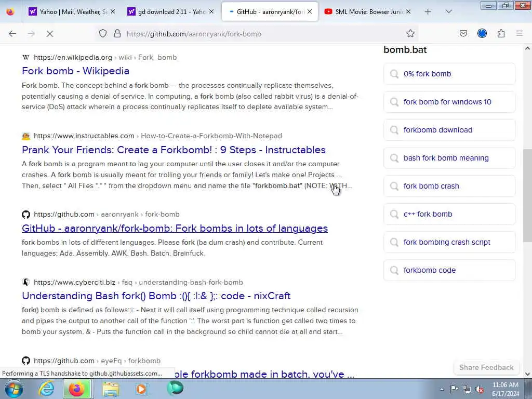This screenshot has width=532, height=399.
Task: Click the scrollbar down arrow
Action: coord(528,374)
